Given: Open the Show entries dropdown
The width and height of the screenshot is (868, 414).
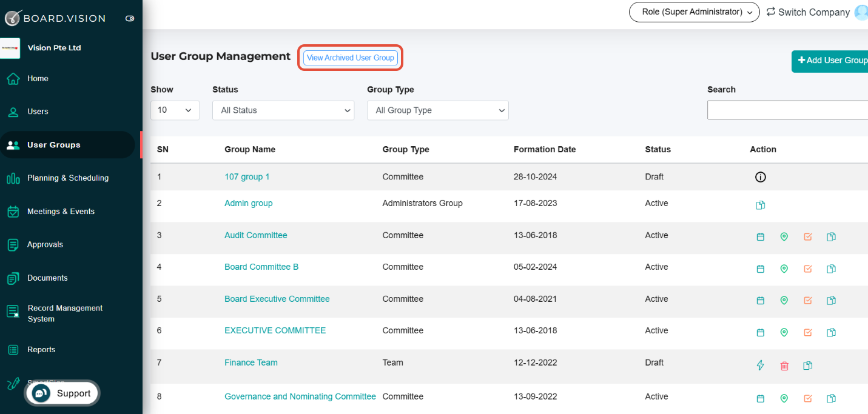Looking at the screenshot, I should point(175,110).
